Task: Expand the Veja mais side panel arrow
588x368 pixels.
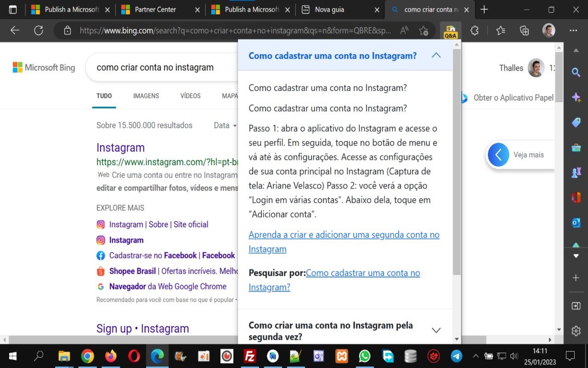Action: (499, 155)
